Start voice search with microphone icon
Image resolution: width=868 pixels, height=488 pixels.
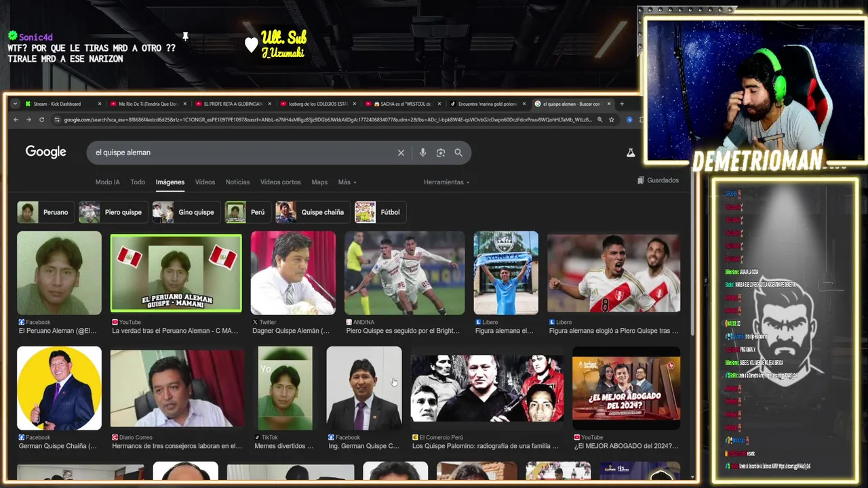tap(422, 152)
